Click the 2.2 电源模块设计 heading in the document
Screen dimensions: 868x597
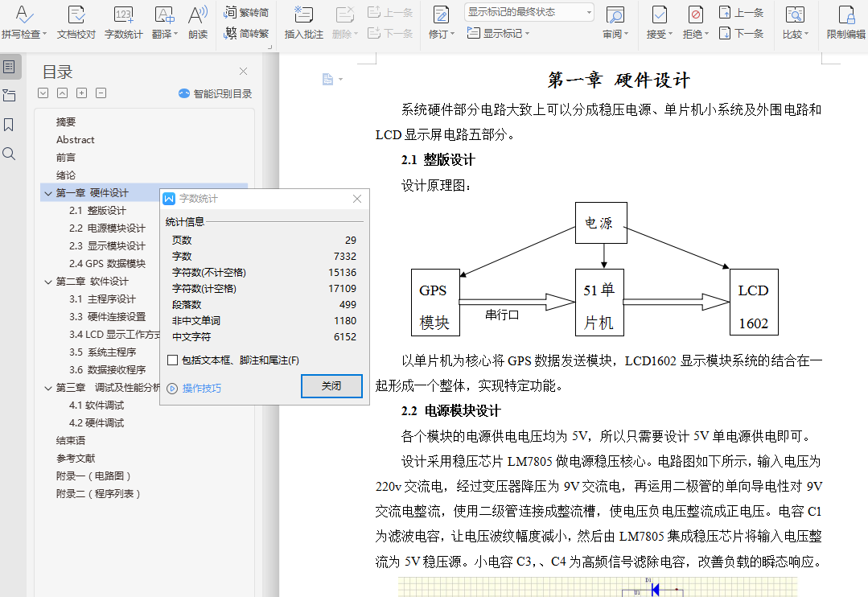click(450, 411)
